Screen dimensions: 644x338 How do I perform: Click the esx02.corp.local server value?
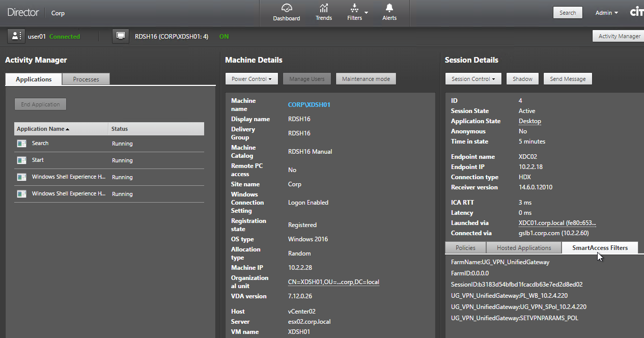[309, 322]
